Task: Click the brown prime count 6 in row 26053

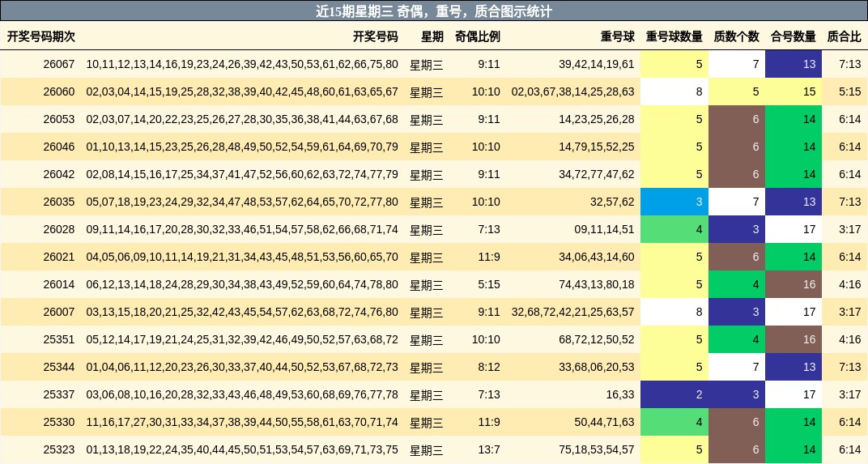Action: 737,119
